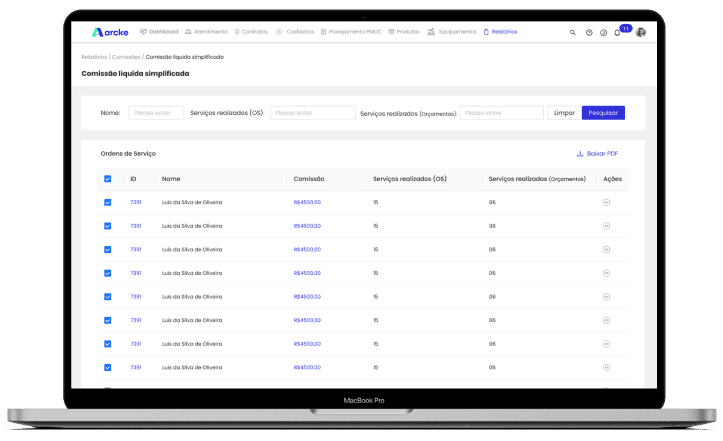Click the Arcke logo
Viewport: 723px width, 441px height.
(x=110, y=32)
